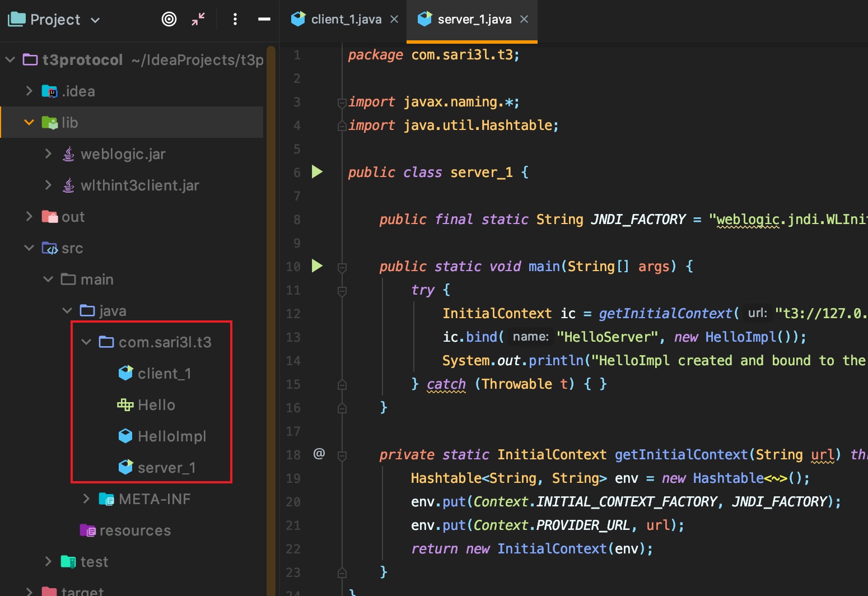The width and height of the screenshot is (868, 596).
Task: Select the HelloImpl class icon
Action: click(x=125, y=436)
